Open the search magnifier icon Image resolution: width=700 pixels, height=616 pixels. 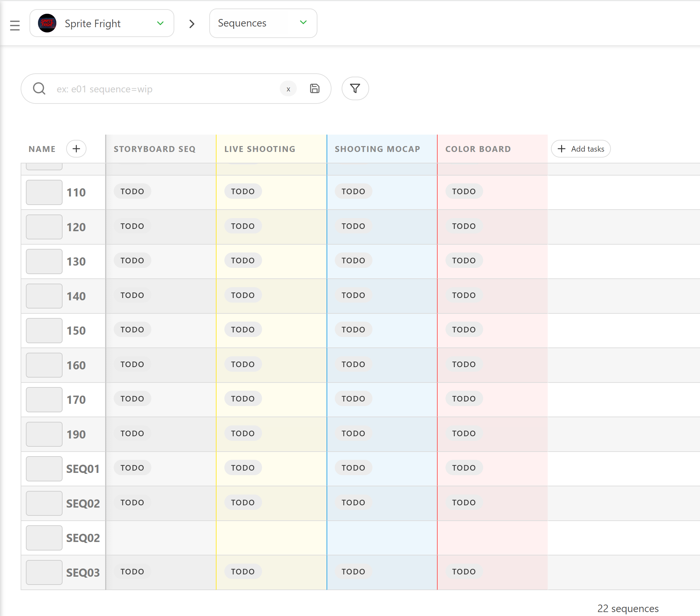pyautogui.click(x=39, y=88)
